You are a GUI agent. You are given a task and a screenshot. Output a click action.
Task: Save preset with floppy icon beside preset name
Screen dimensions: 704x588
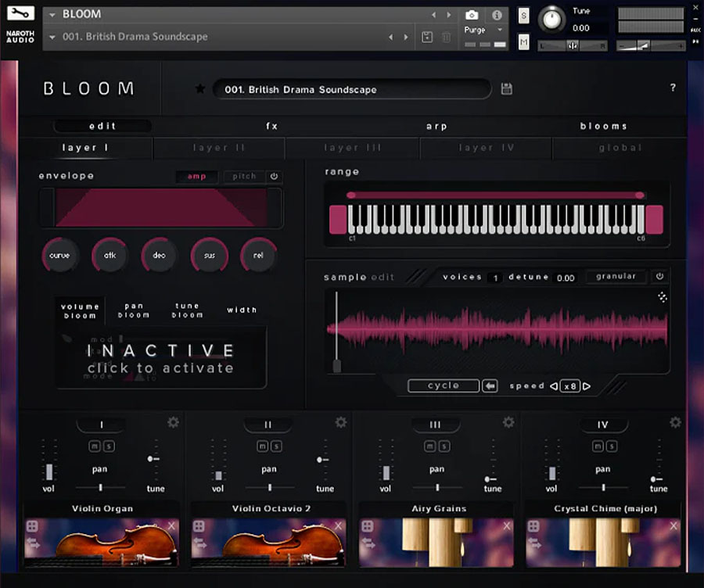coord(506,89)
